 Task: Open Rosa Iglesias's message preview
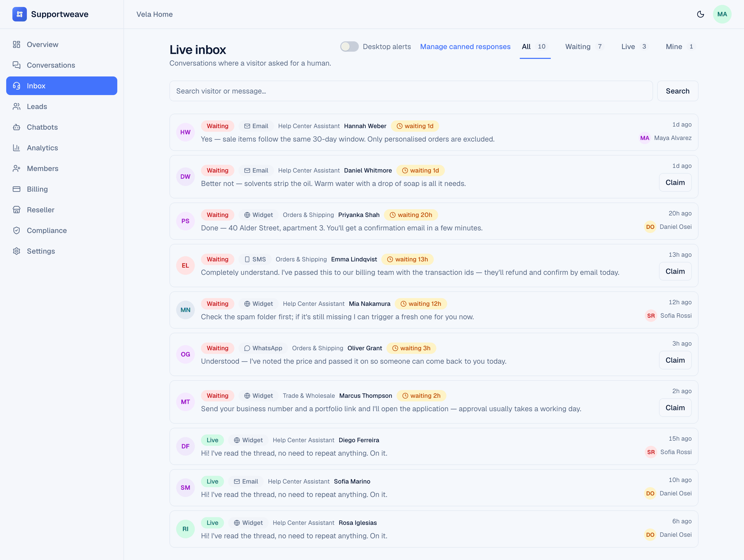point(294,535)
